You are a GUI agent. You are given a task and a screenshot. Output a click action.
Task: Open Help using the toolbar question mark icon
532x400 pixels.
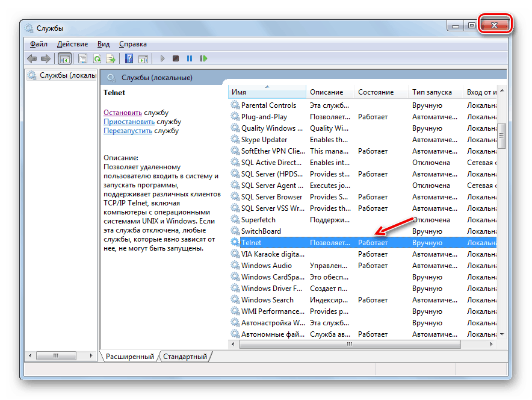point(129,58)
